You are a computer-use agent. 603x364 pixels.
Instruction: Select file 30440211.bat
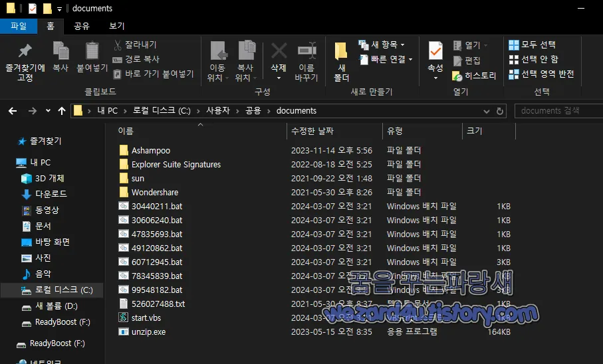[150, 207]
